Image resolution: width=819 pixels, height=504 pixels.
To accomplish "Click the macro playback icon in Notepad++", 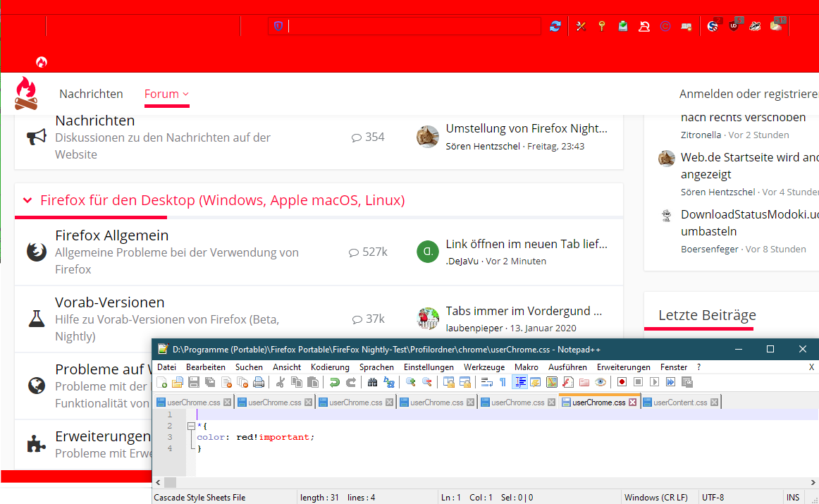I will pyautogui.click(x=655, y=382).
